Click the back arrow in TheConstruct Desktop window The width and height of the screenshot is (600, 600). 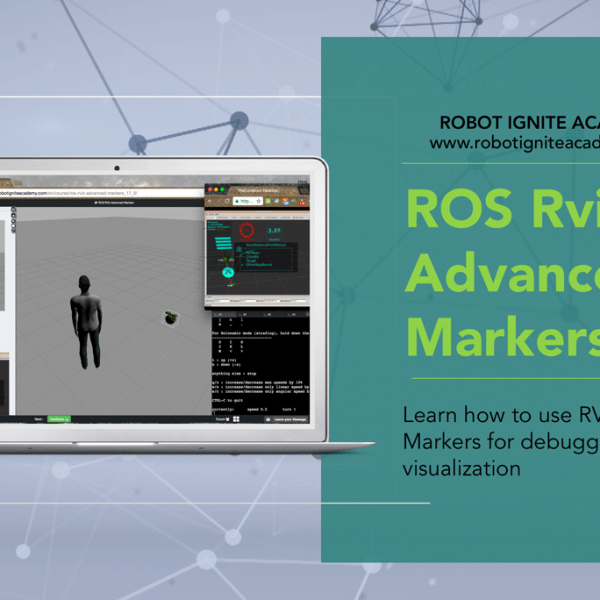pyautogui.click(x=210, y=201)
